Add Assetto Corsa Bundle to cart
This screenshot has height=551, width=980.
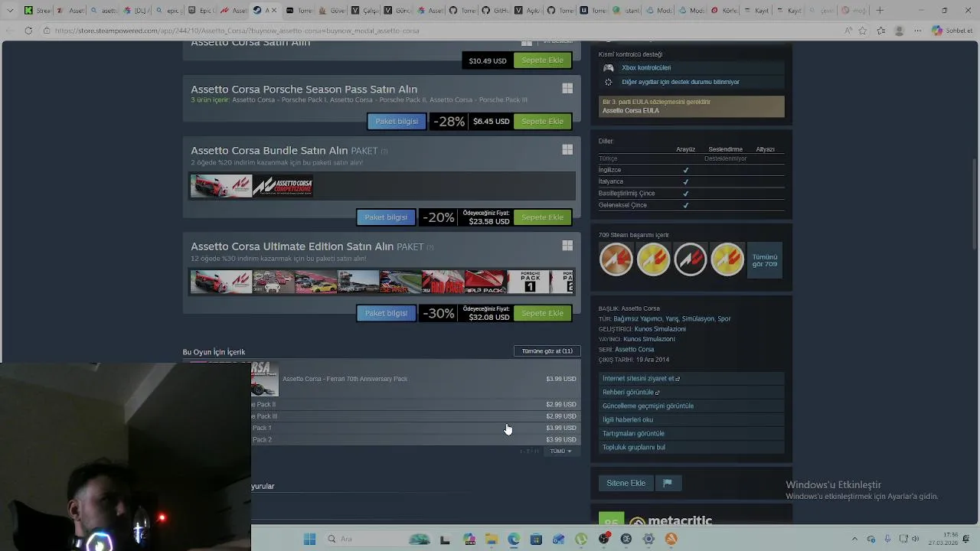[542, 217]
